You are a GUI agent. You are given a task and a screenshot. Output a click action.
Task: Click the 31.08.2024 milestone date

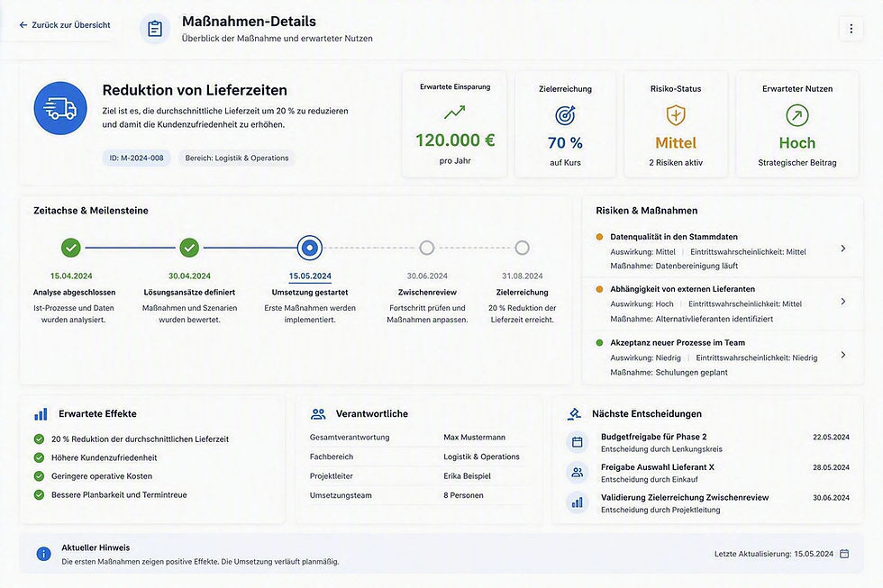[x=522, y=276]
